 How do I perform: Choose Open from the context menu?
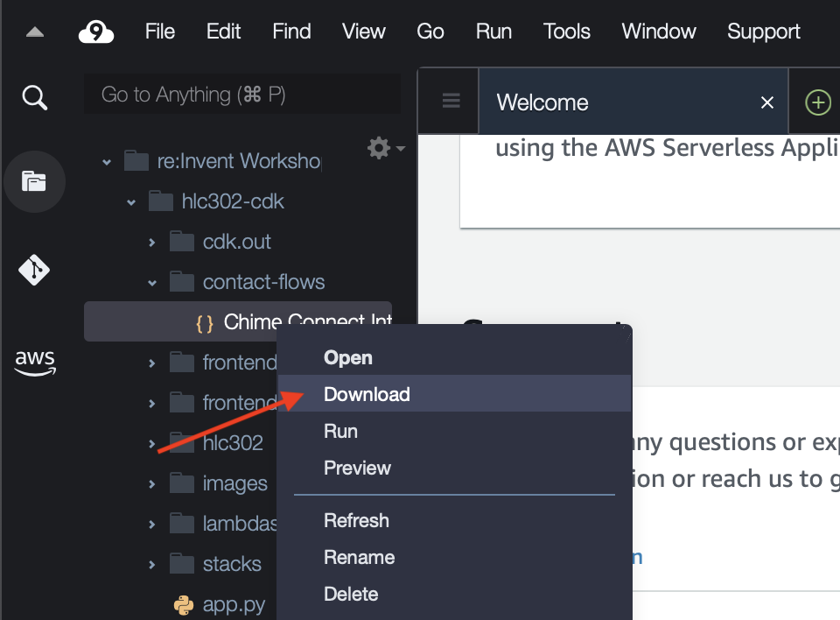click(x=454, y=357)
